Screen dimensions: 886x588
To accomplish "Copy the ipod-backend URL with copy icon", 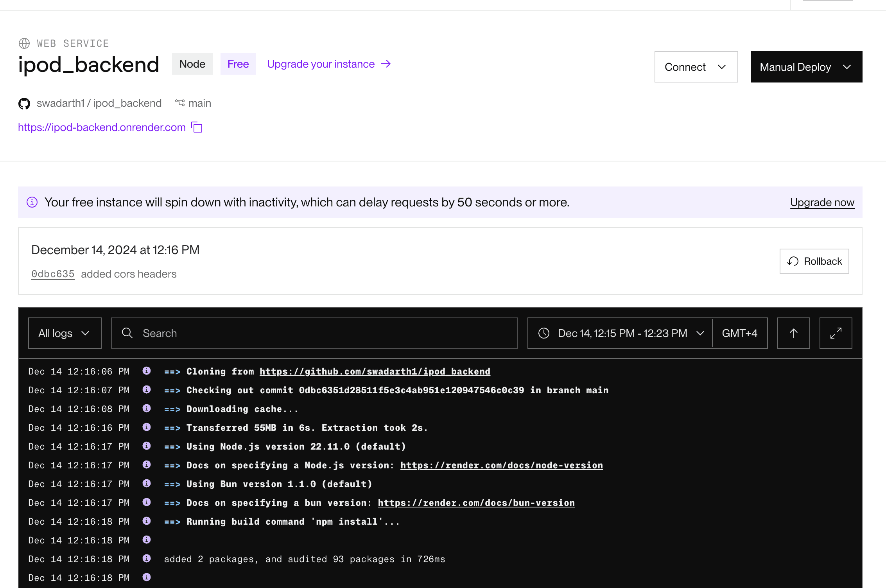I will [197, 127].
